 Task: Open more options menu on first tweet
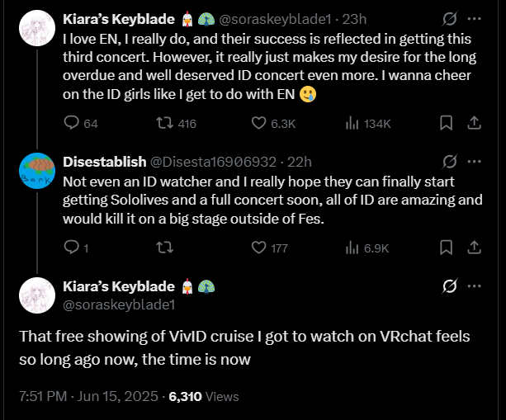pyautogui.click(x=475, y=17)
